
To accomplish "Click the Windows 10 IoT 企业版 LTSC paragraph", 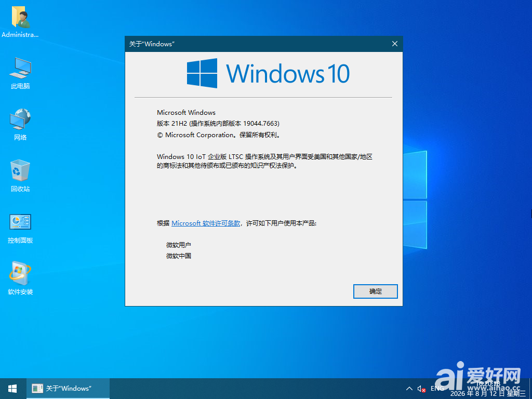I will (x=264, y=161).
